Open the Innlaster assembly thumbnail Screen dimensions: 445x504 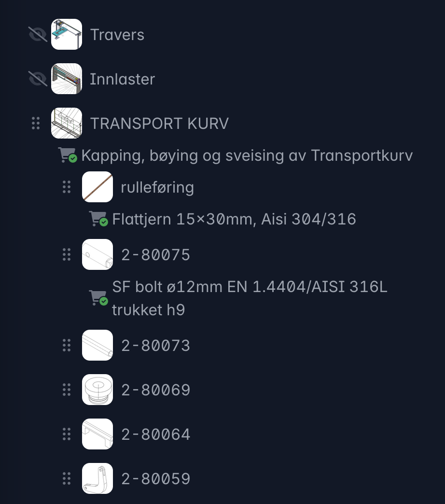click(x=67, y=79)
